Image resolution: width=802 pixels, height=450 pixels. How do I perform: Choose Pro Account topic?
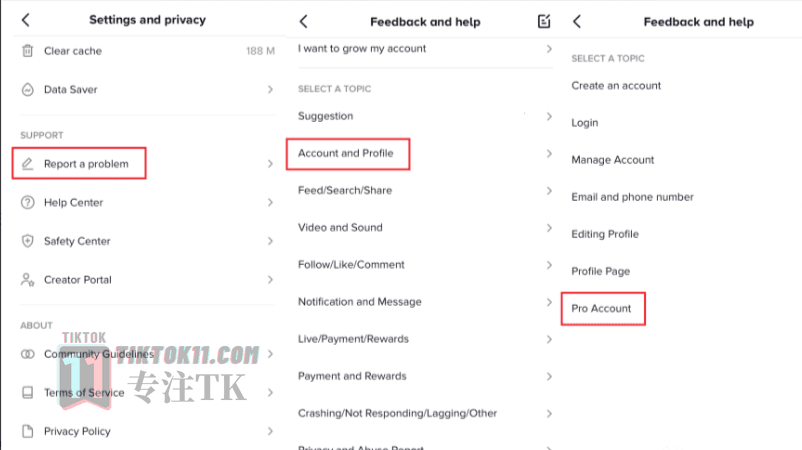coord(603,308)
